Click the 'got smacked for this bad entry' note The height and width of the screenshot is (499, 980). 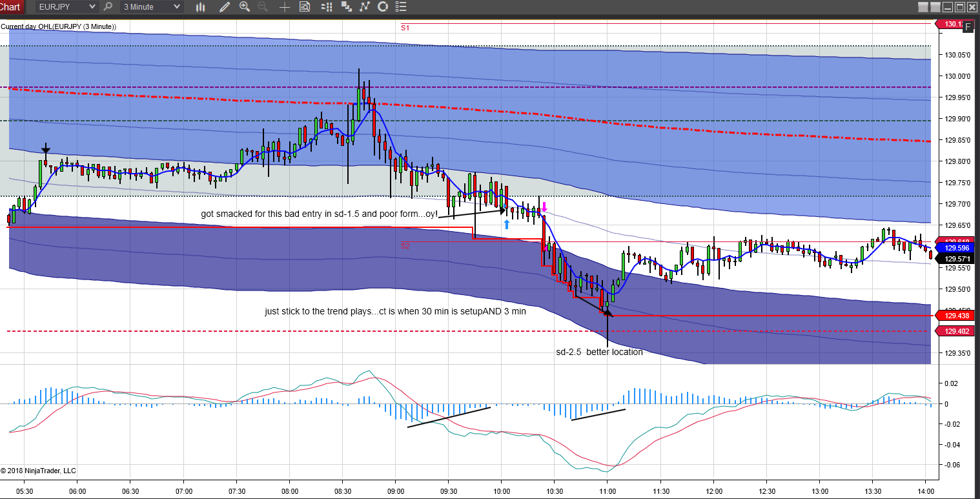(x=319, y=214)
